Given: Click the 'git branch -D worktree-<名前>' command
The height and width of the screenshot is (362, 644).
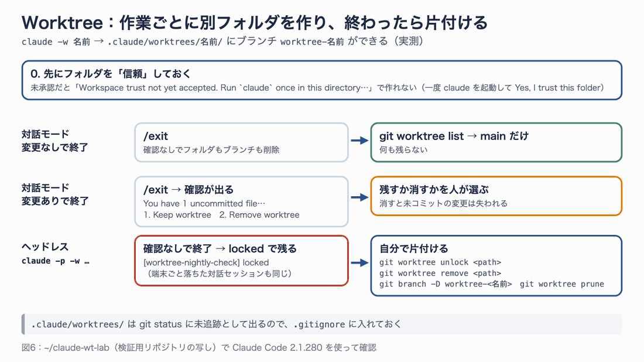Looking at the screenshot, I should pos(446,284).
